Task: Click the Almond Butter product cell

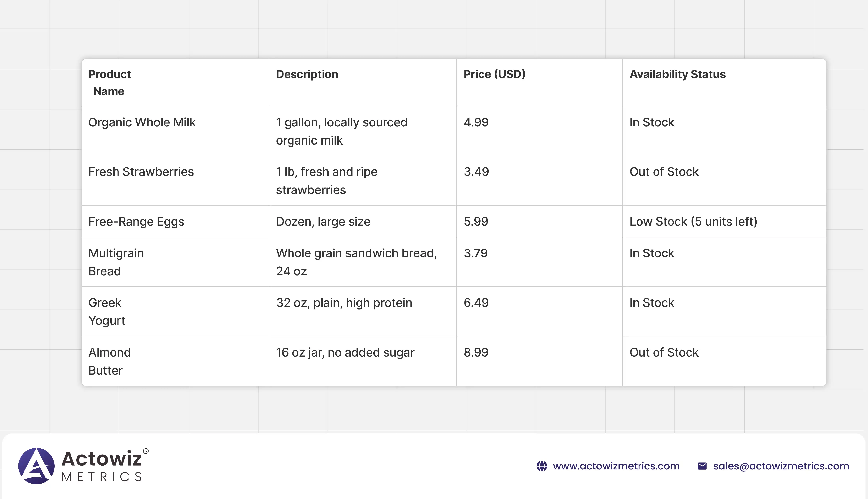Action: click(x=109, y=361)
